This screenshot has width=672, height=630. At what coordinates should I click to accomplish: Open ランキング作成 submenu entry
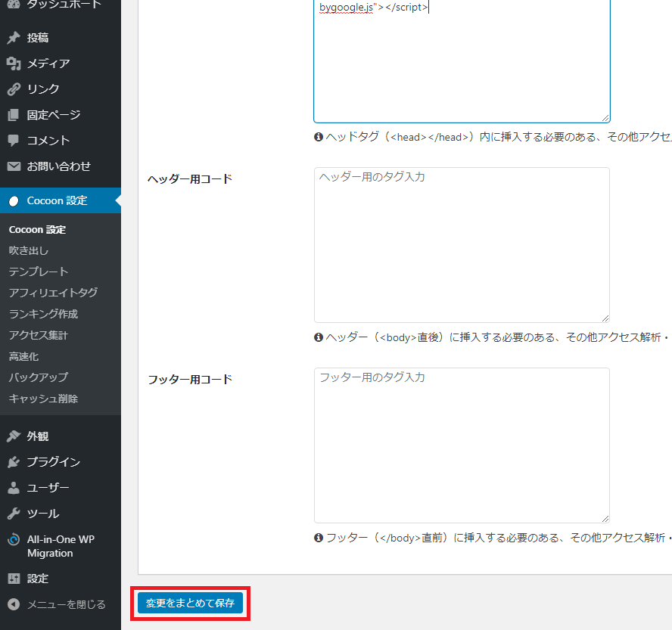pyautogui.click(x=43, y=314)
